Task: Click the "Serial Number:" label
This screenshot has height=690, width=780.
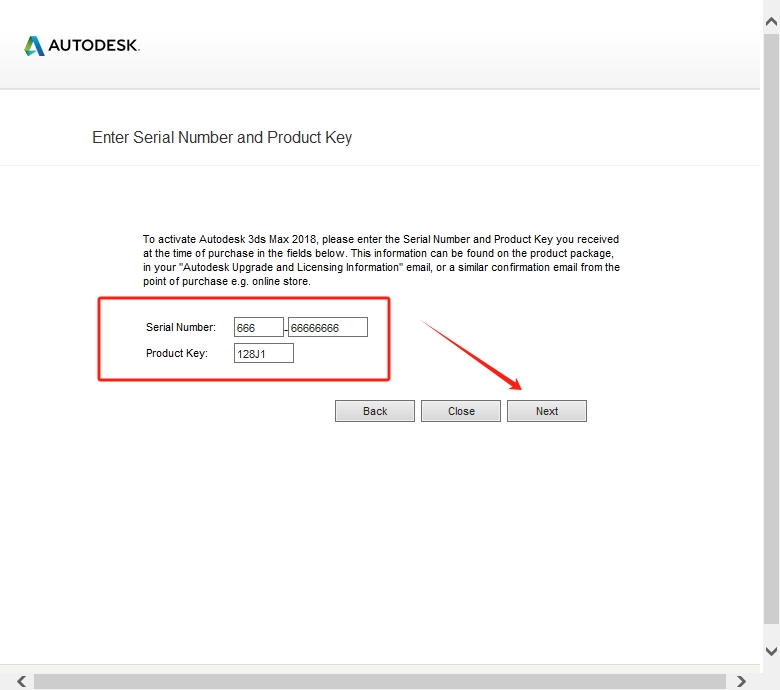Action: pos(181,327)
